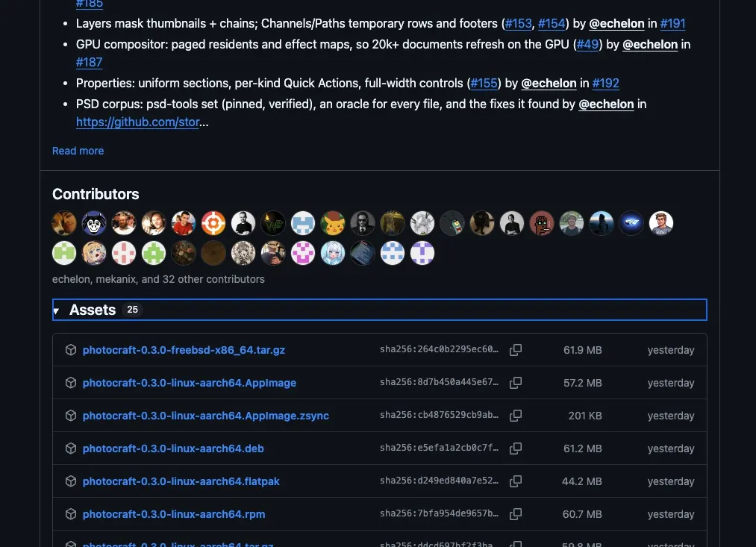Click the 201 KB file size
The width and height of the screenshot is (756, 547).
585,416
